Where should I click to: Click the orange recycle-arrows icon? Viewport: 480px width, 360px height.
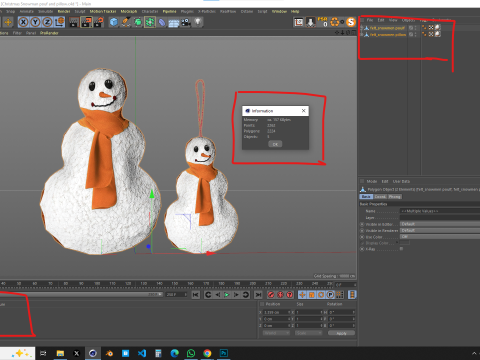click(335, 22)
